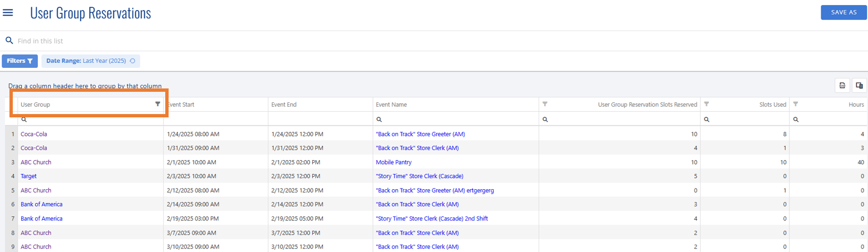The width and height of the screenshot is (868, 252).
Task: Click search icon under Hours column
Action: (x=795, y=120)
